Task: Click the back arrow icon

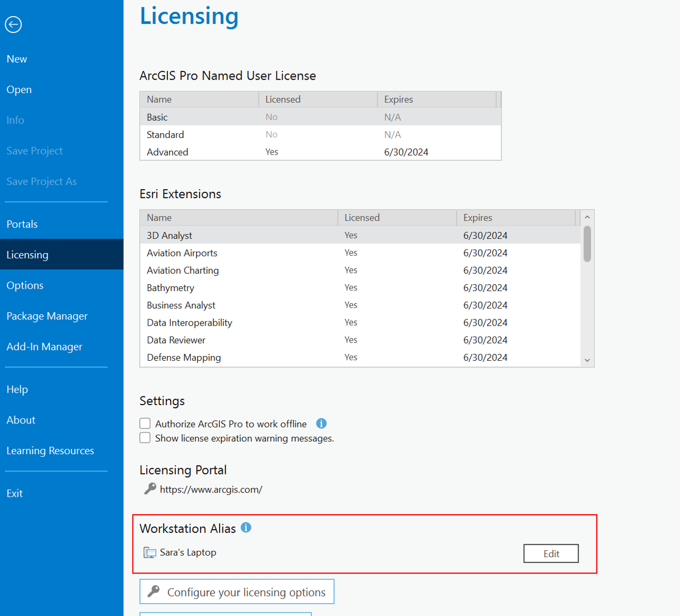Action: pos(13,24)
